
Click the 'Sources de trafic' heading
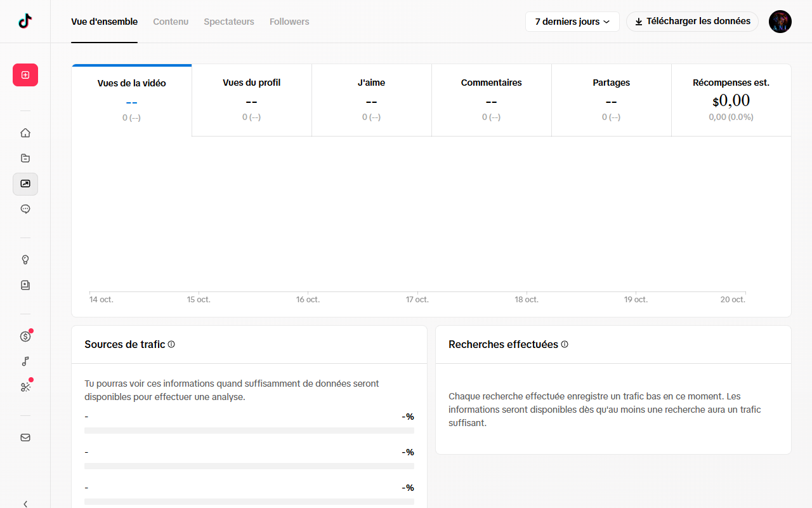(125, 344)
